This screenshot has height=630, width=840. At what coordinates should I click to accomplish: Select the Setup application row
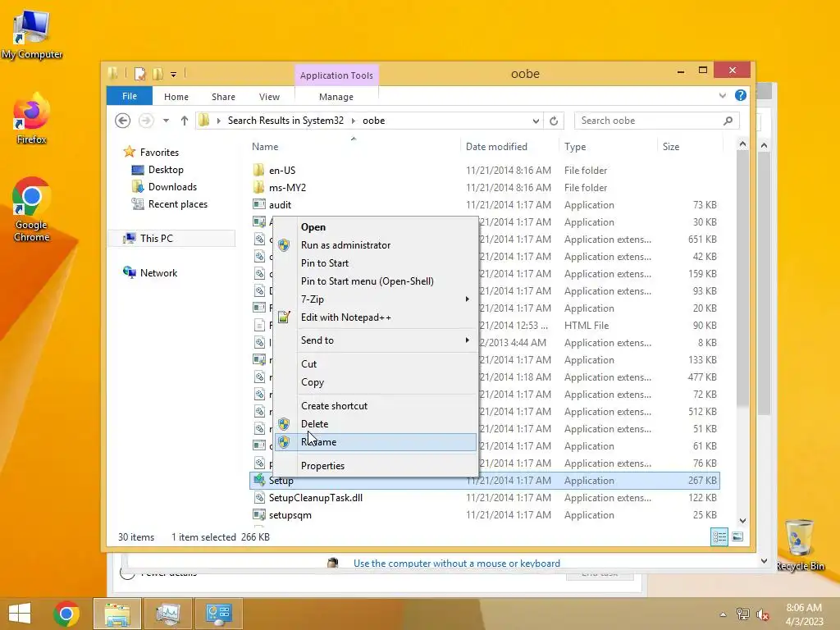tap(484, 481)
